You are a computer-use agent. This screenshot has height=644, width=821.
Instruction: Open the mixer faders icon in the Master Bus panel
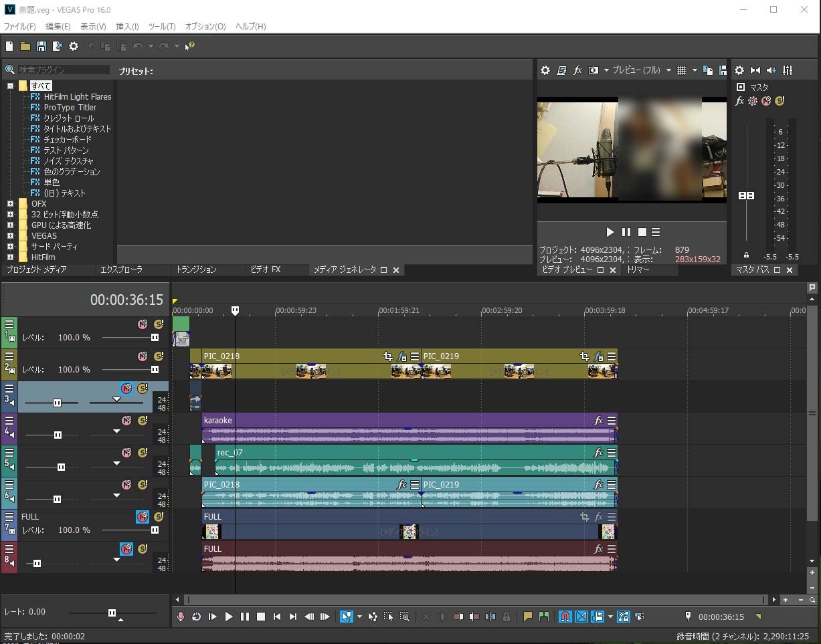coord(788,70)
